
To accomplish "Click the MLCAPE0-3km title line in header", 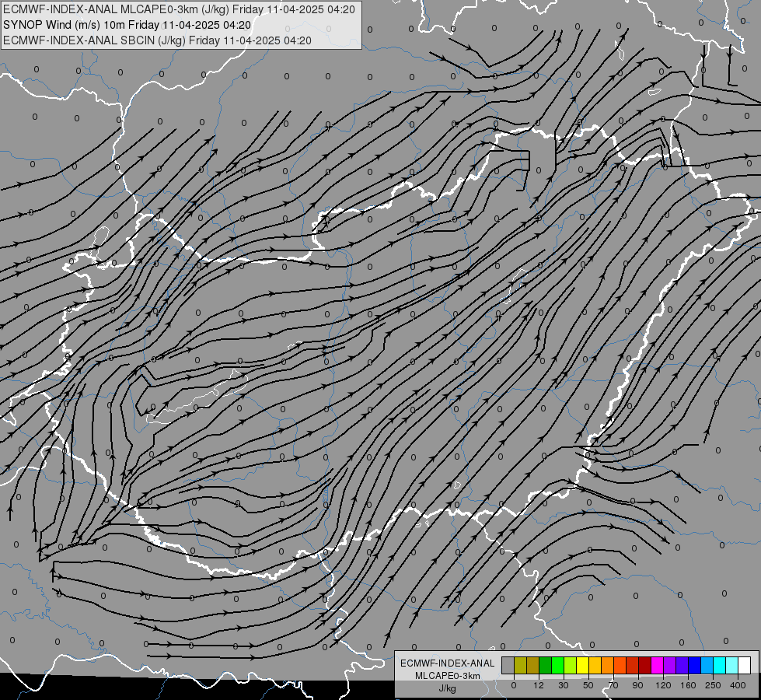I will pyautogui.click(x=179, y=9).
